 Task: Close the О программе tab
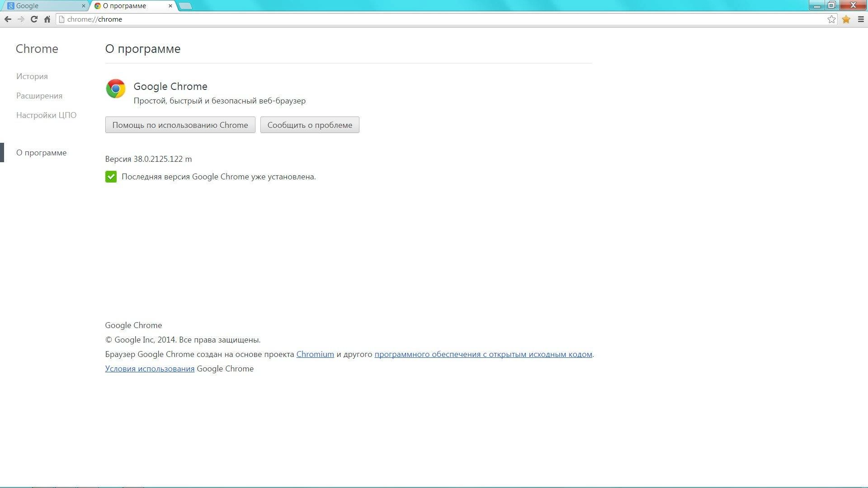[170, 6]
